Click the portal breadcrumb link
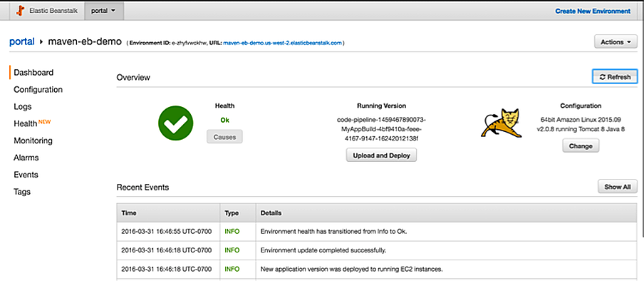 tap(22, 41)
